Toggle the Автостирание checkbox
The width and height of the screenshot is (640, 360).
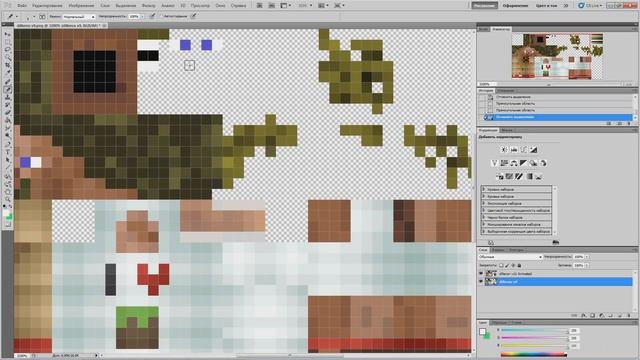pyautogui.click(x=162, y=16)
